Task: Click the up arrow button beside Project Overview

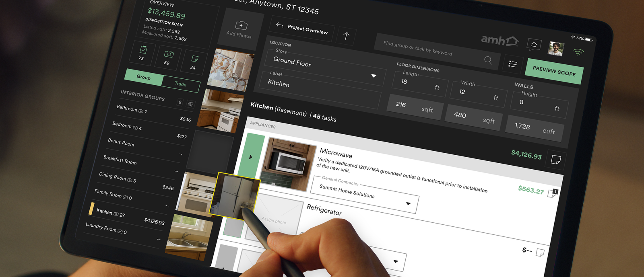Action: (346, 36)
